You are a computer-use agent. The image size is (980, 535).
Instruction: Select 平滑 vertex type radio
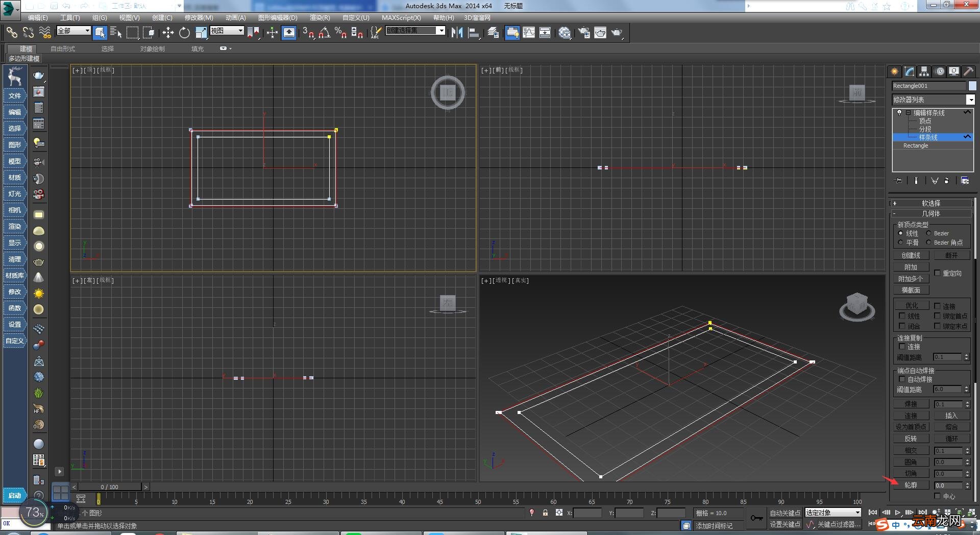point(900,242)
